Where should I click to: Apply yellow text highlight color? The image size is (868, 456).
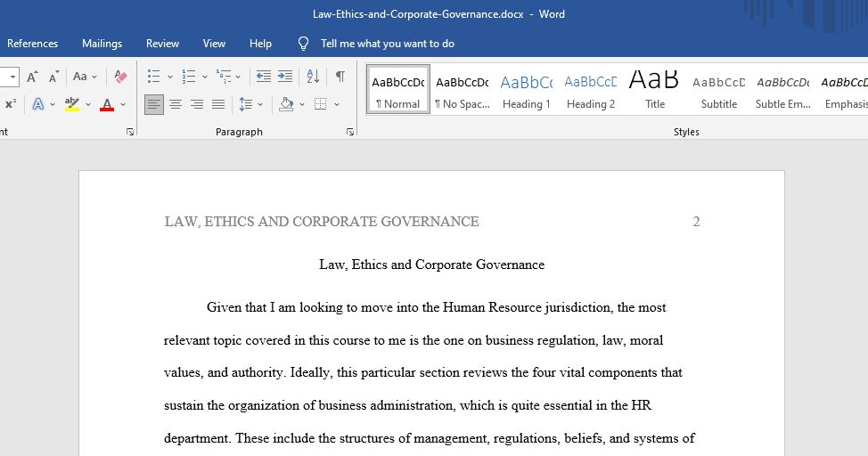click(x=72, y=104)
